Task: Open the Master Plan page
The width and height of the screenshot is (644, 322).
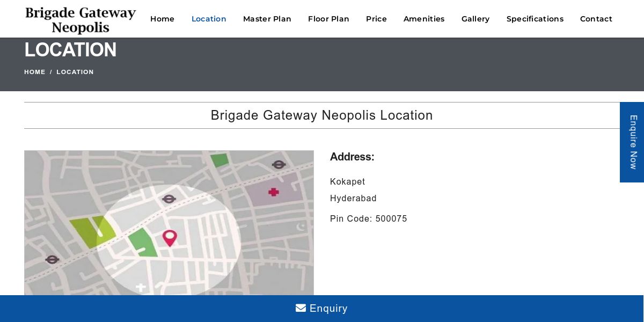Action: (267, 19)
